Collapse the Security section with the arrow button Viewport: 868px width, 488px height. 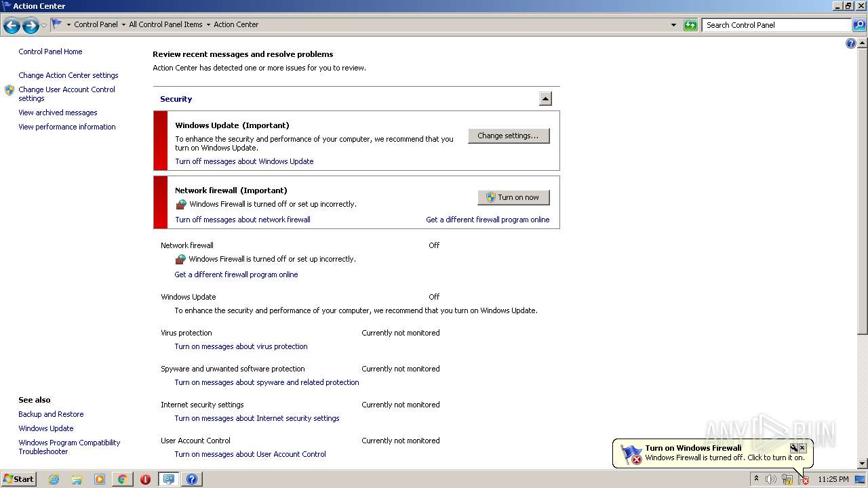pos(545,99)
